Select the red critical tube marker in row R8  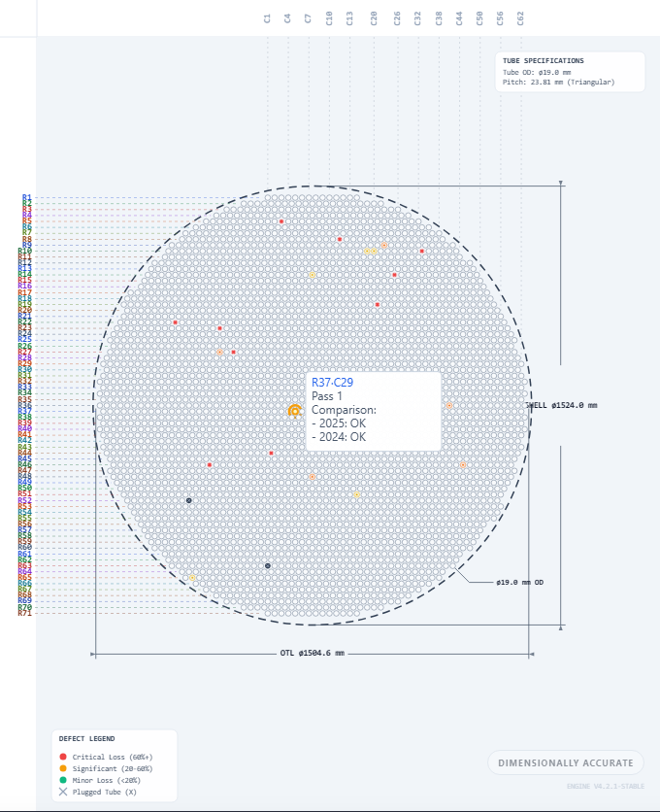[340, 239]
